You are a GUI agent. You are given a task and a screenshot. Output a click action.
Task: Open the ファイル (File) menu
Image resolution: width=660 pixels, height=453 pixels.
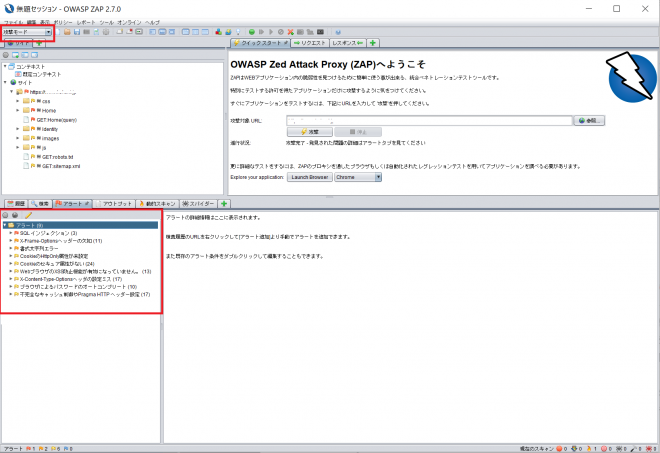(x=13, y=22)
